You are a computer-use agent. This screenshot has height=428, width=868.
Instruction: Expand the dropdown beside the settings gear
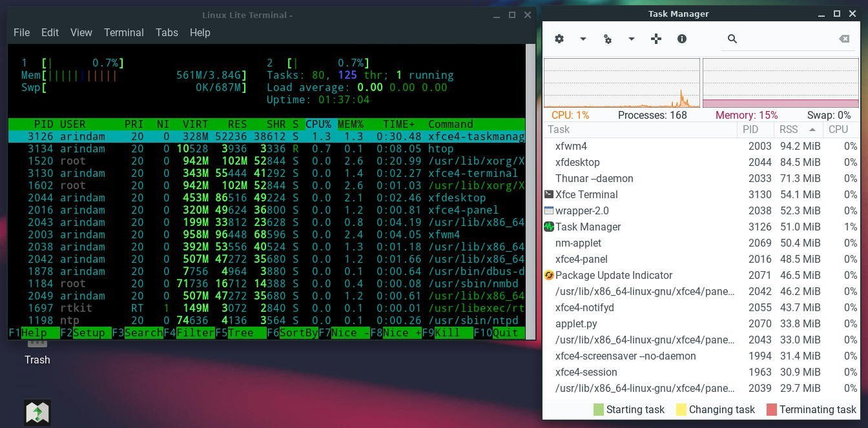pyautogui.click(x=583, y=39)
